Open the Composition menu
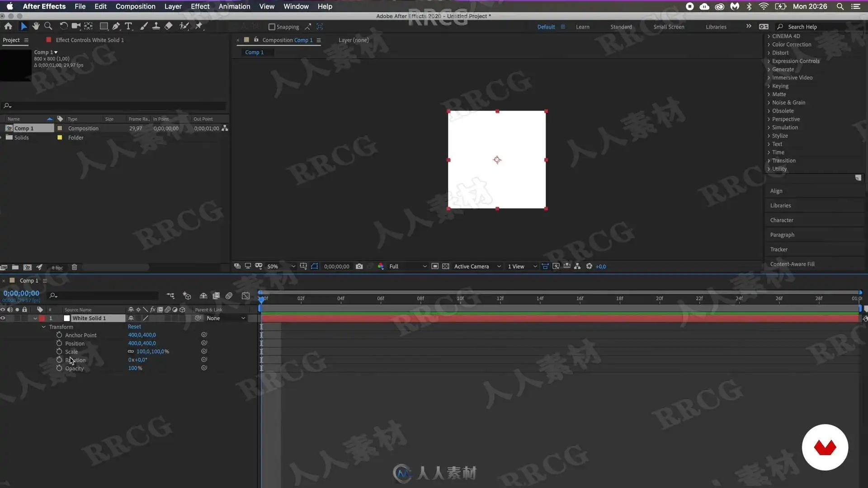This screenshot has height=488, width=868. [135, 6]
